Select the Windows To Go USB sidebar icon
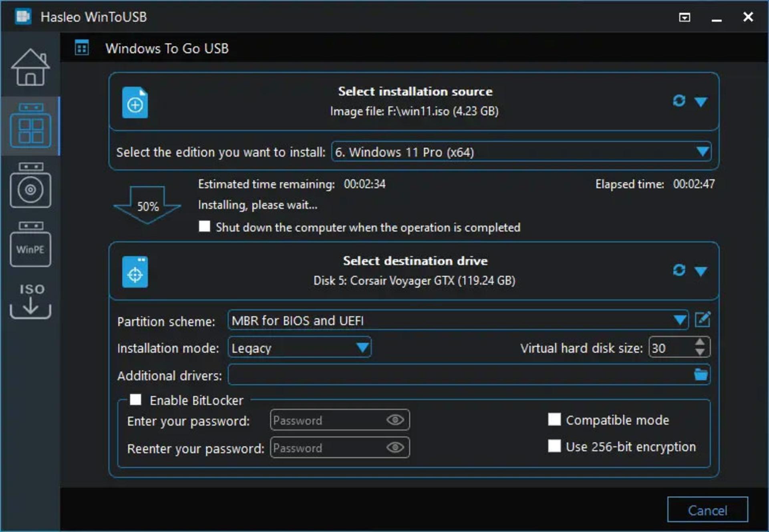This screenshot has width=769, height=532. [30, 125]
